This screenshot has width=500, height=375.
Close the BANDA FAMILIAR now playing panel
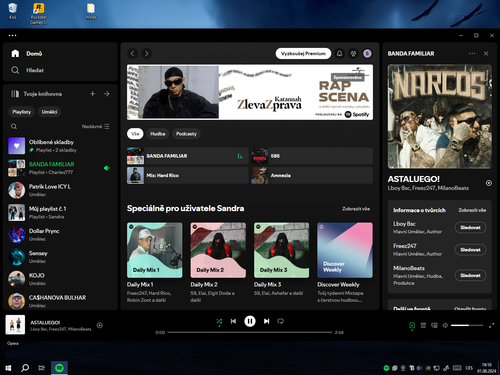tap(486, 54)
